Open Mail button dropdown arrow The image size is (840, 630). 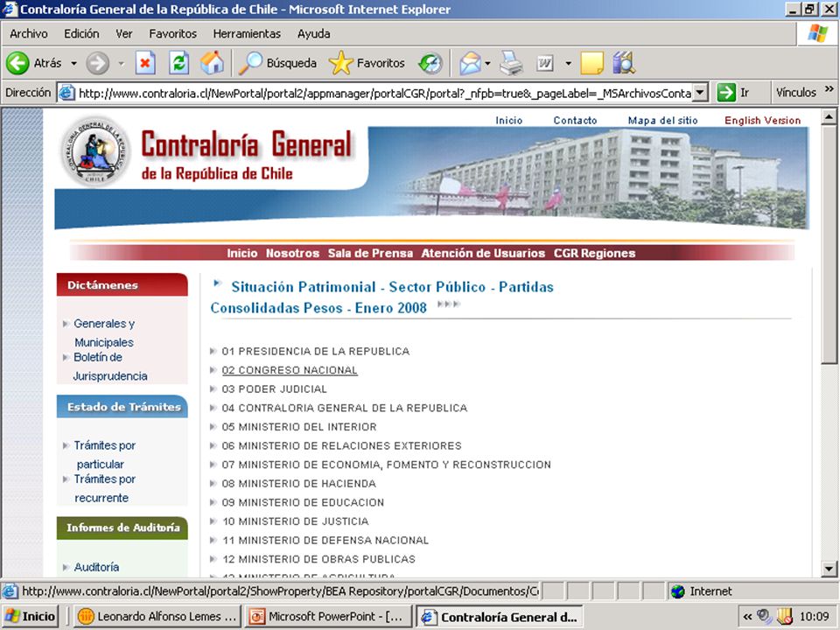pyautogui.click(x=487, y=63)
